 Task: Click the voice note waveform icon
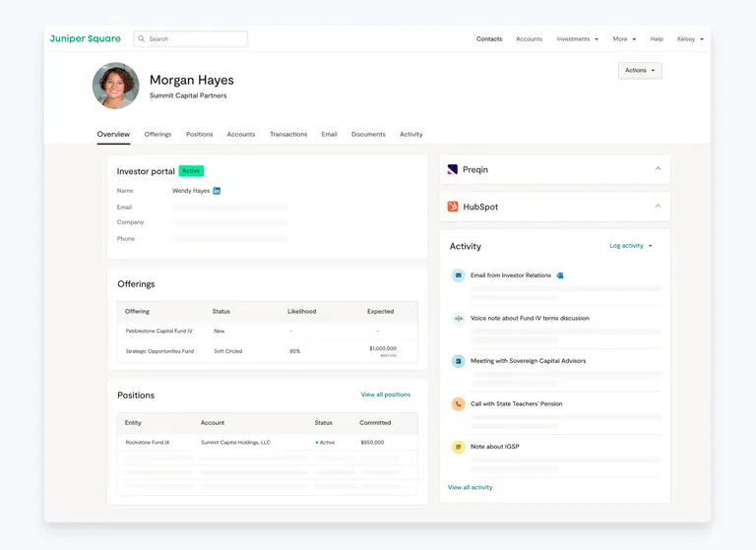(458, 319)
